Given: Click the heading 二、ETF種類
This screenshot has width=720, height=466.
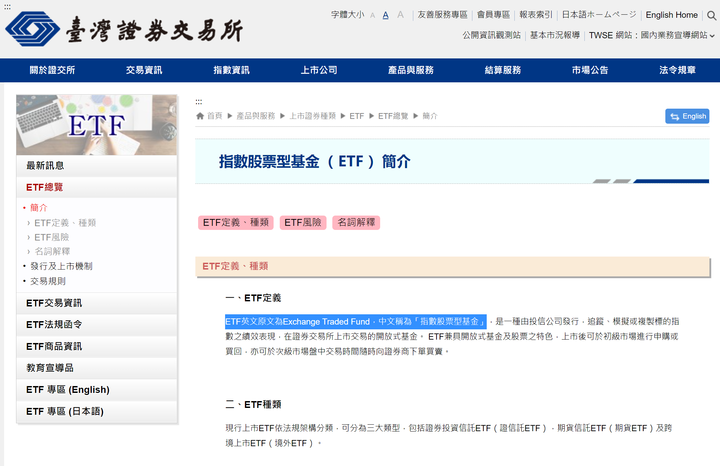Looking at the screenshot, I should click(x=253, y=404).
